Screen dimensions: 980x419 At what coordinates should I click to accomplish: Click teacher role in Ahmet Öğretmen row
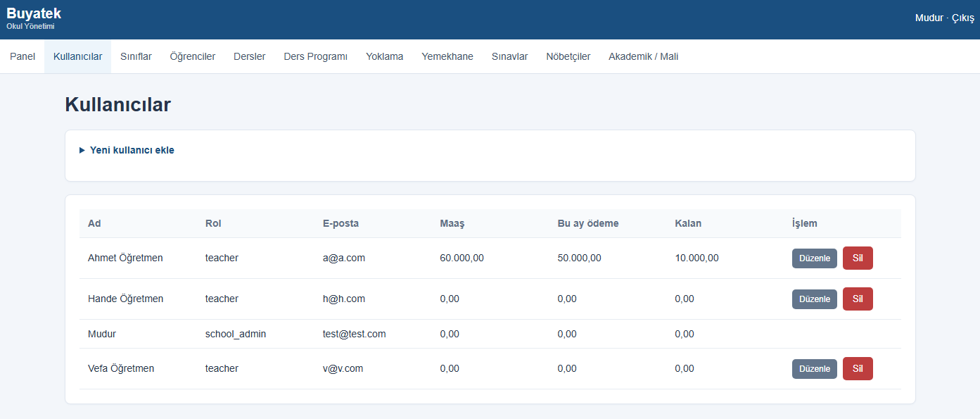tap(222, 258)
